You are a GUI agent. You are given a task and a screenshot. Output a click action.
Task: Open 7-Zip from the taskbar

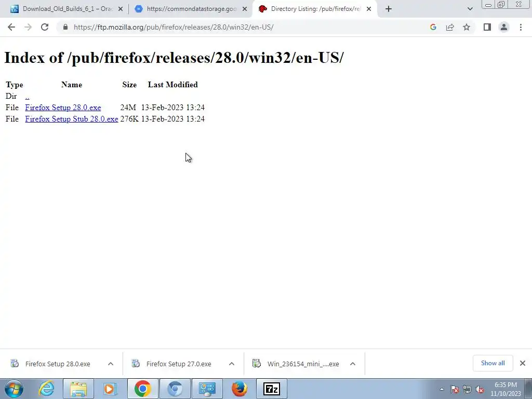(x=271, y=389)
